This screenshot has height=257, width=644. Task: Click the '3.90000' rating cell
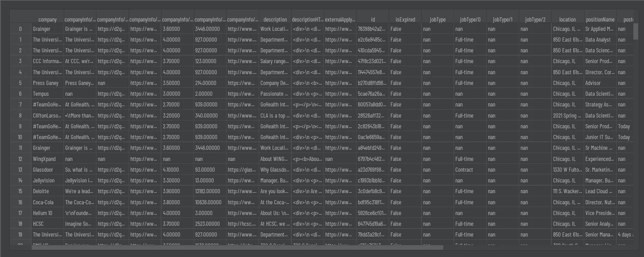tap(178, 191)
